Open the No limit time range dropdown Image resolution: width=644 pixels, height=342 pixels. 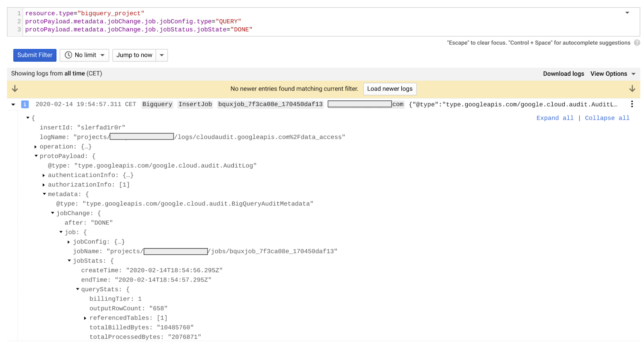tap(85, 55)
